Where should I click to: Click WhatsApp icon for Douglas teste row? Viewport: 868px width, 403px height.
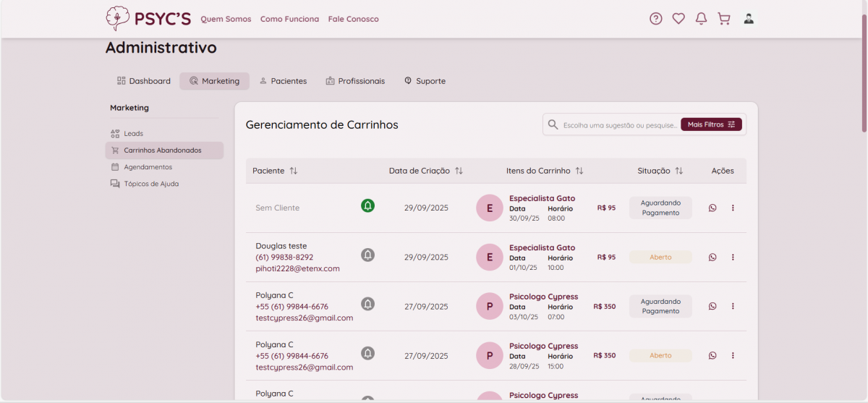click(712, 257)
